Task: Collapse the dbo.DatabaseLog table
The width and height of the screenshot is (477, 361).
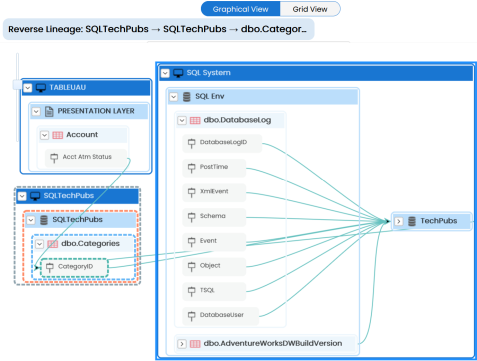Action: (182, 120)
